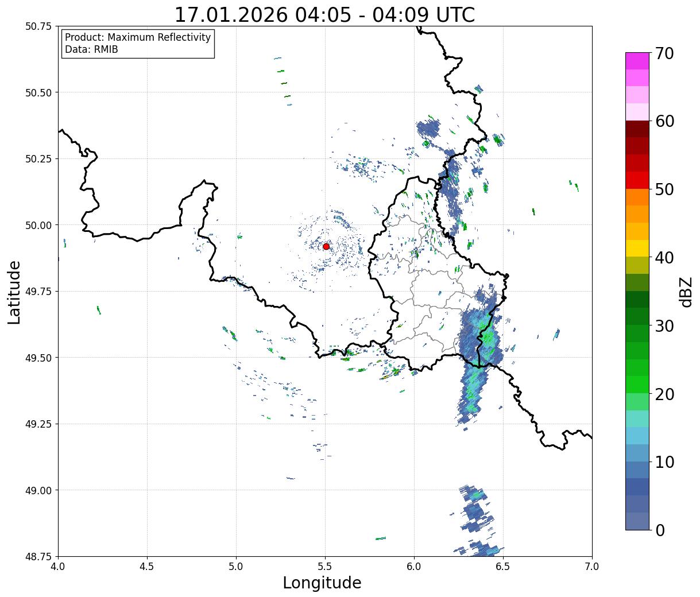Click latitude tick label 49.00
The width and height of the screenshot is (700, 597).
[x=38, y=490]
